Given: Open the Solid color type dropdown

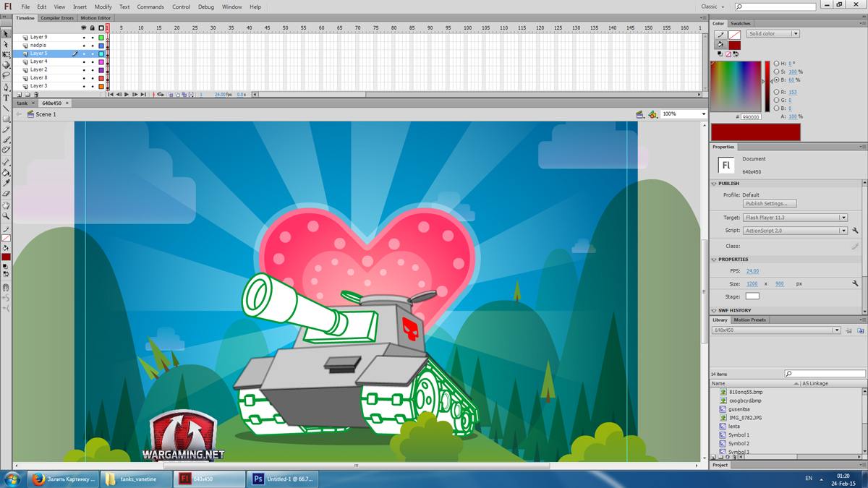Looking at the screenshot, I should pyautogui.click(x=773, y=34).
